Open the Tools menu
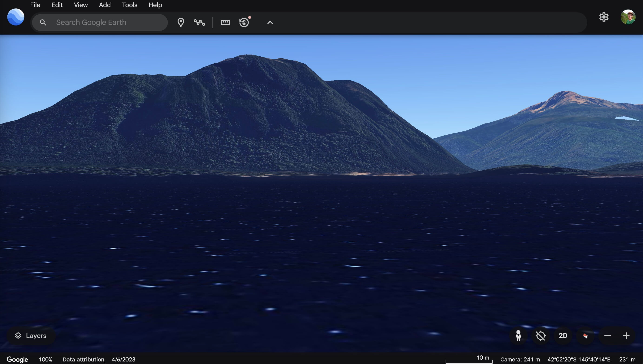 (x=129, y=5)
